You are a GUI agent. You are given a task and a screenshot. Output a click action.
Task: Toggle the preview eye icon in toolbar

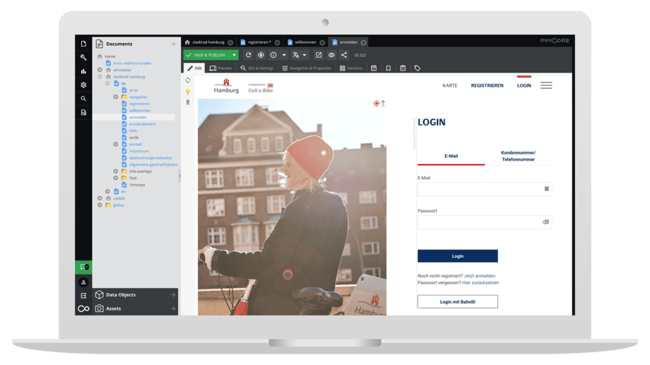(x=332, y=55)
